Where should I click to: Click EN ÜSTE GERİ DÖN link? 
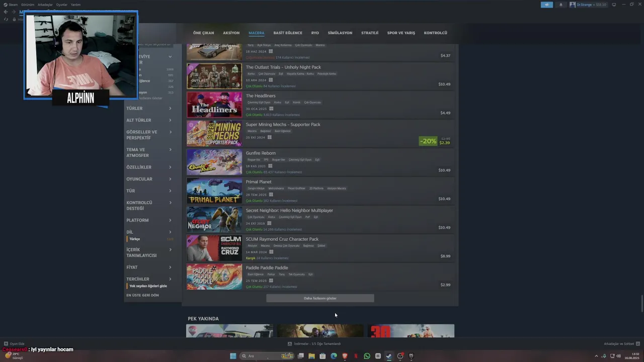142,295
